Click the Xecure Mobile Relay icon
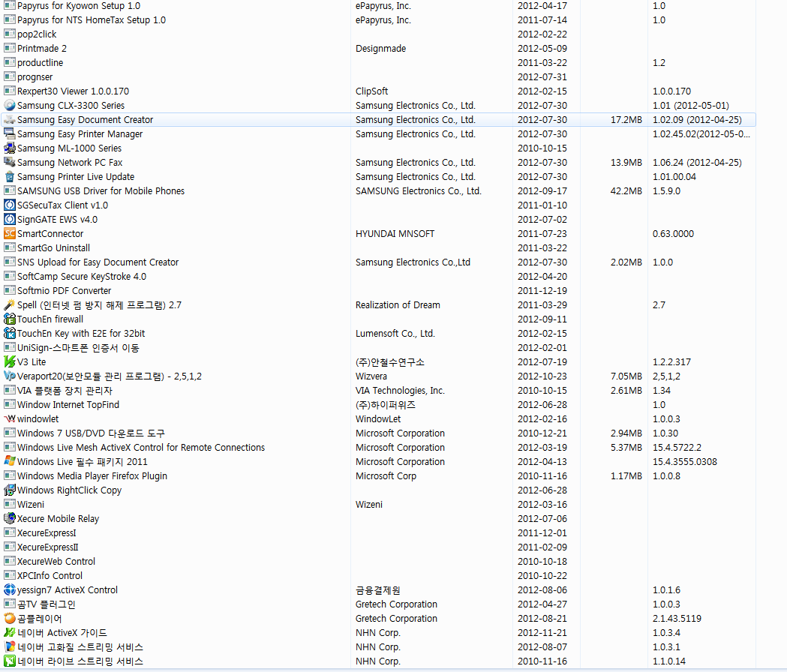The width and height of the screenshot is (787, 672). pyautogui.click(x=10, y=519)
